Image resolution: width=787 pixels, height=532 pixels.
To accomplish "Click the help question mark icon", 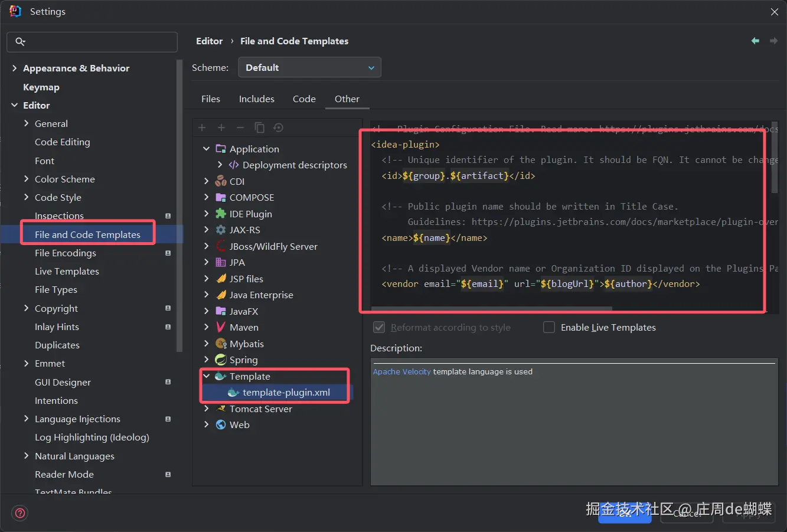I will coord(20,513).
